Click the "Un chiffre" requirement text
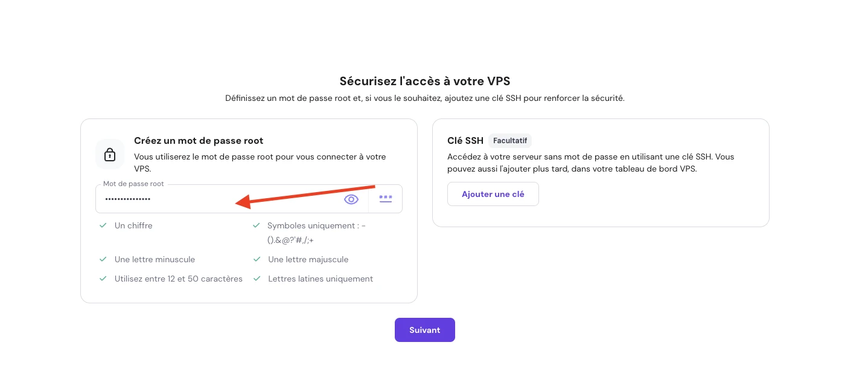The image size is (868, 374). [133, 225]
